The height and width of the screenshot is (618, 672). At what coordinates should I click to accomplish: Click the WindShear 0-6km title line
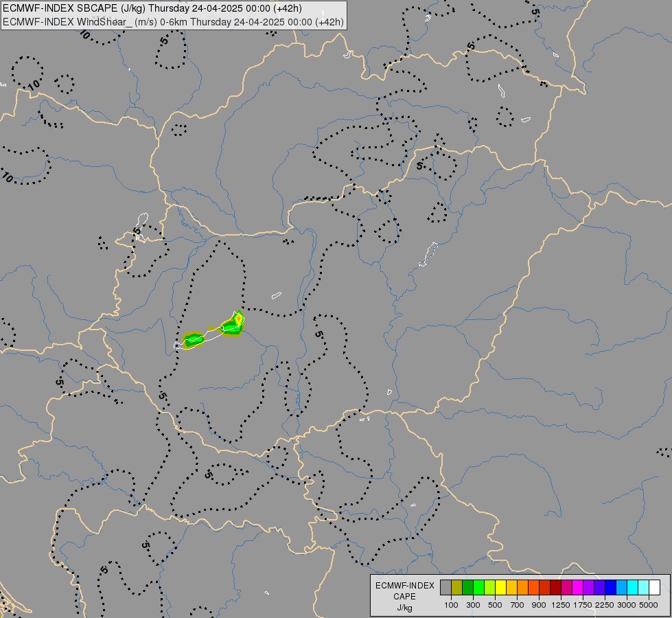[x=173, y=22]
